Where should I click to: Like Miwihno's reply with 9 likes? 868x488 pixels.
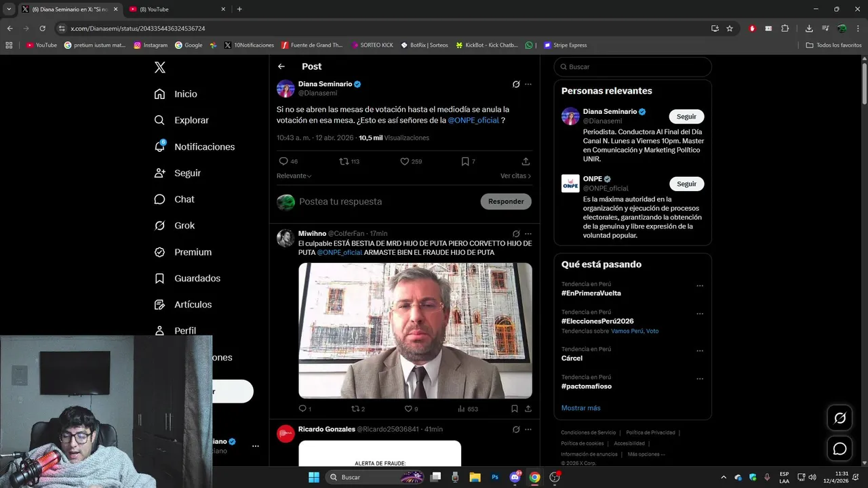coord(408,409)
